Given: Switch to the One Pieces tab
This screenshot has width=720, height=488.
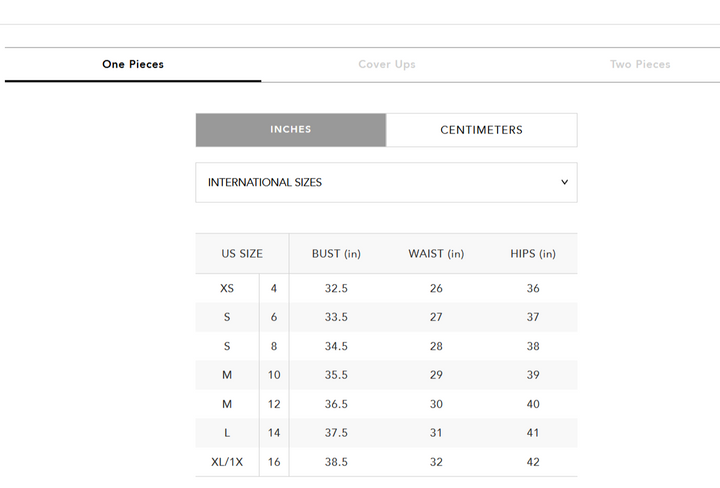Looking at the screenshot, I should 133,64.
